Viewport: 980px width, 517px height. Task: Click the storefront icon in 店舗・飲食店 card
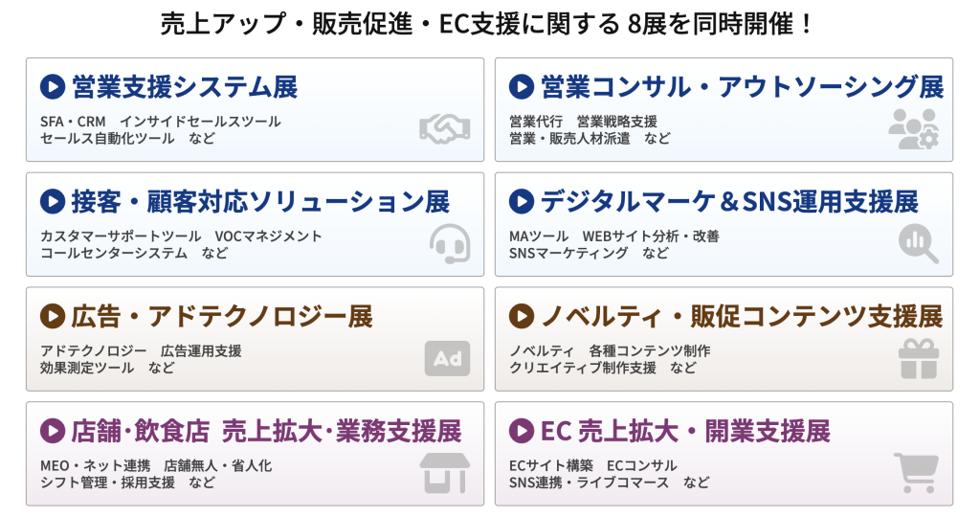point(445,473)
